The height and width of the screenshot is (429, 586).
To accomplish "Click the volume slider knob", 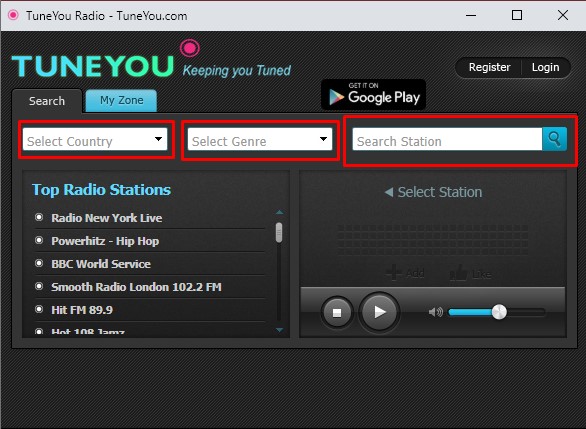I will (x=499, y=312).
